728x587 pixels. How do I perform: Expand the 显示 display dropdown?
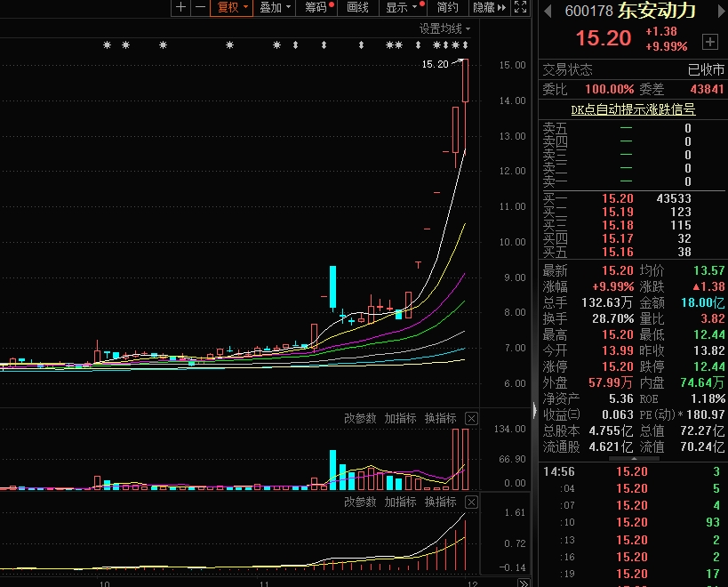tap(401, 7)
